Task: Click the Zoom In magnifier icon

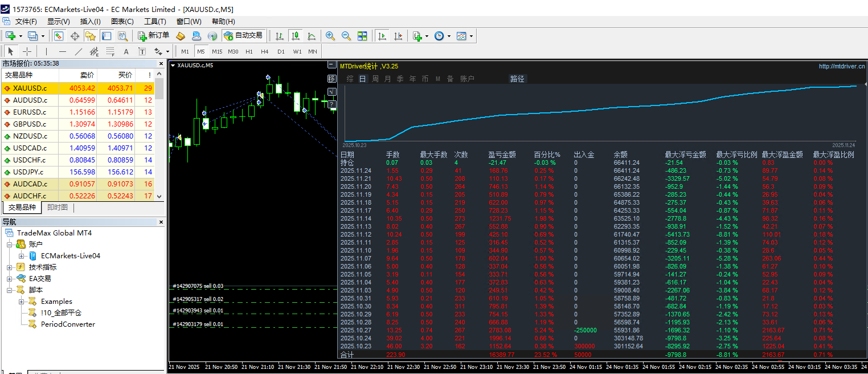Action: coord(330,36)
